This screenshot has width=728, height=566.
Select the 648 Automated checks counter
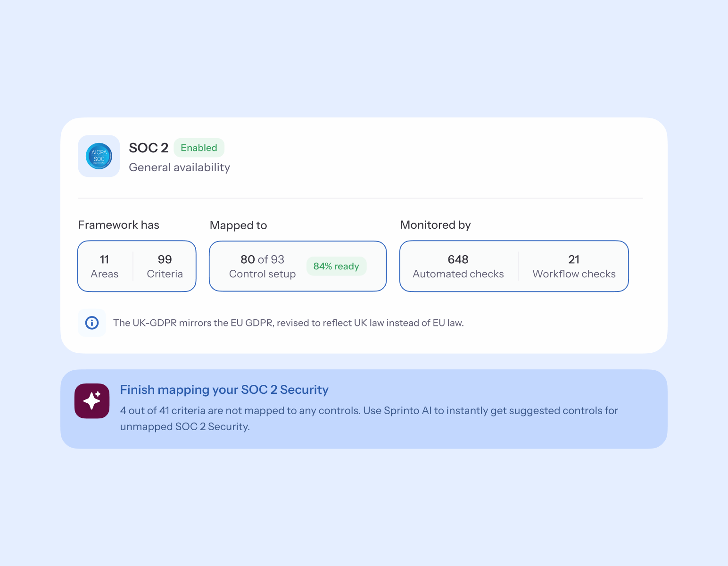coord(458,266)
